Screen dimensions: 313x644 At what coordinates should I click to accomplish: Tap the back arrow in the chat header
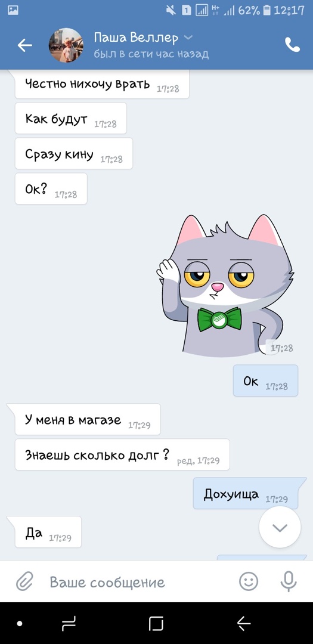pos(24,45)
